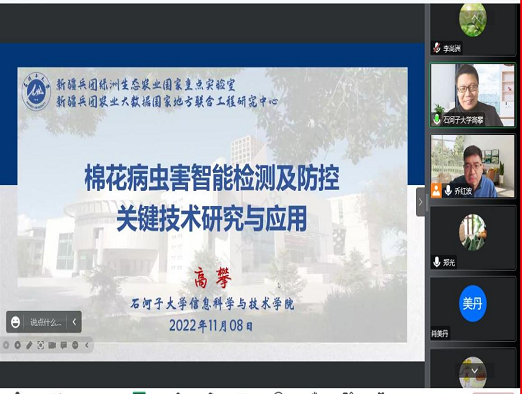Collapse the chat bar with its arrow

74,322
